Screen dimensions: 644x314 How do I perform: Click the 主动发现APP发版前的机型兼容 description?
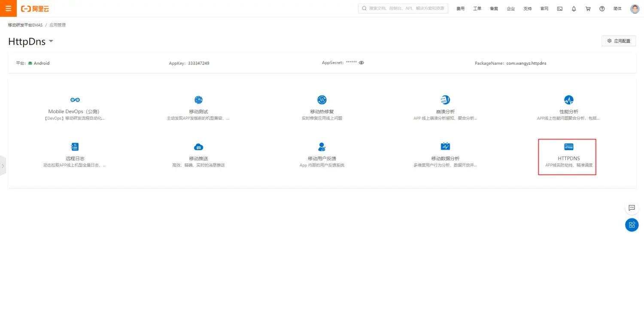pos(198,118)
